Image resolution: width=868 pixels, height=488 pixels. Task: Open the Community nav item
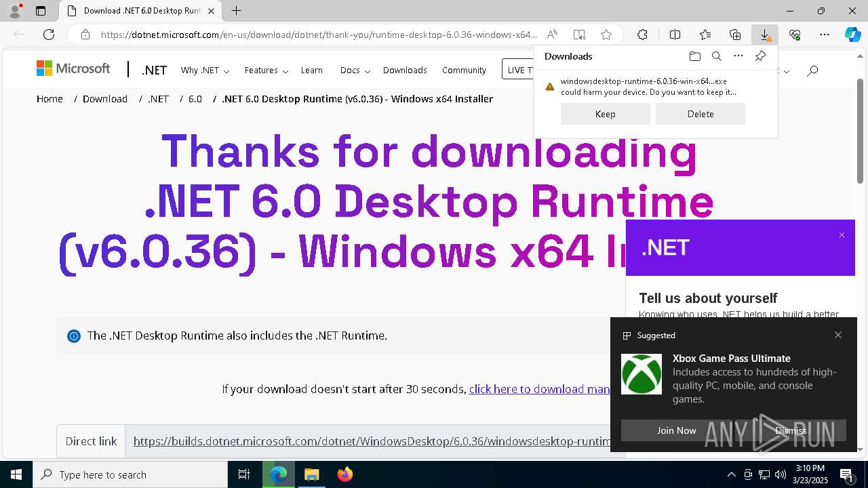[x=464, y=70]
